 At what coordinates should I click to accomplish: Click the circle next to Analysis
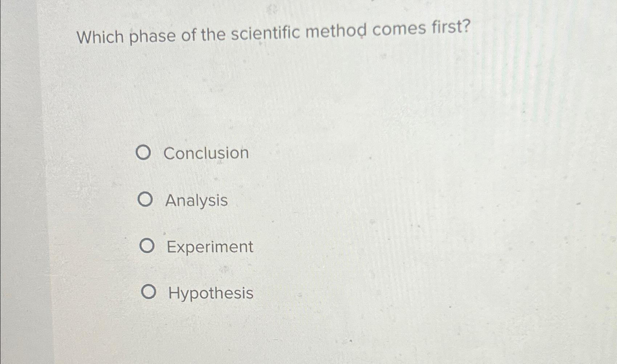tap(146, 200)
